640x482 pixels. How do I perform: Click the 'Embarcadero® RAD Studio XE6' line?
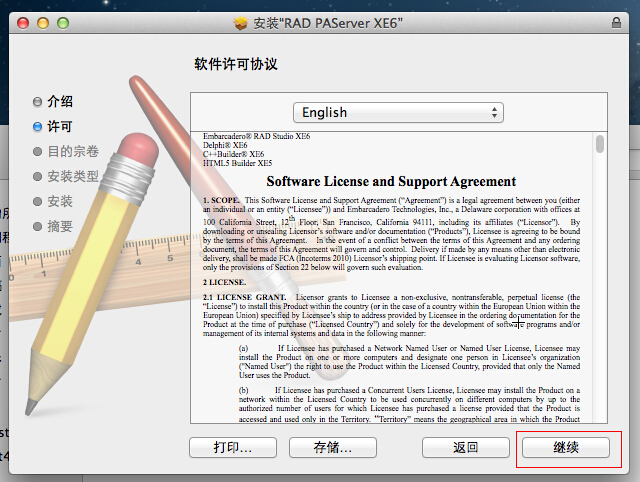coord(257,136)
